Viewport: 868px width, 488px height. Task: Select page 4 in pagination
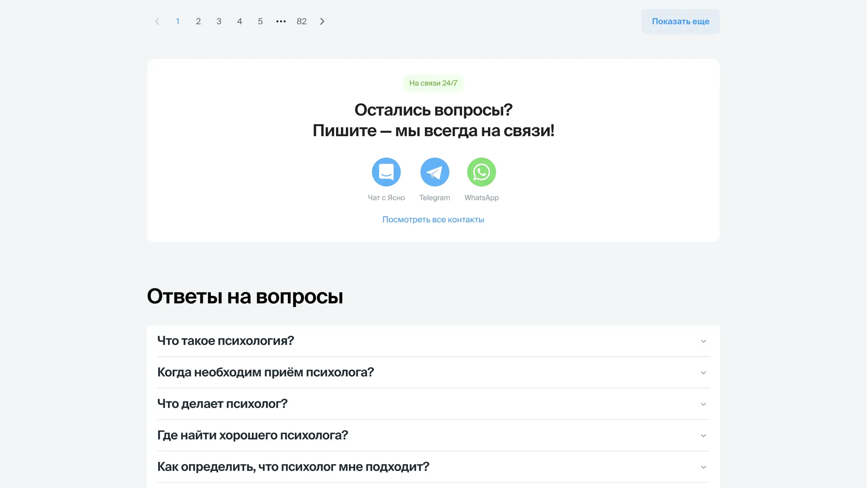[240, 22]
